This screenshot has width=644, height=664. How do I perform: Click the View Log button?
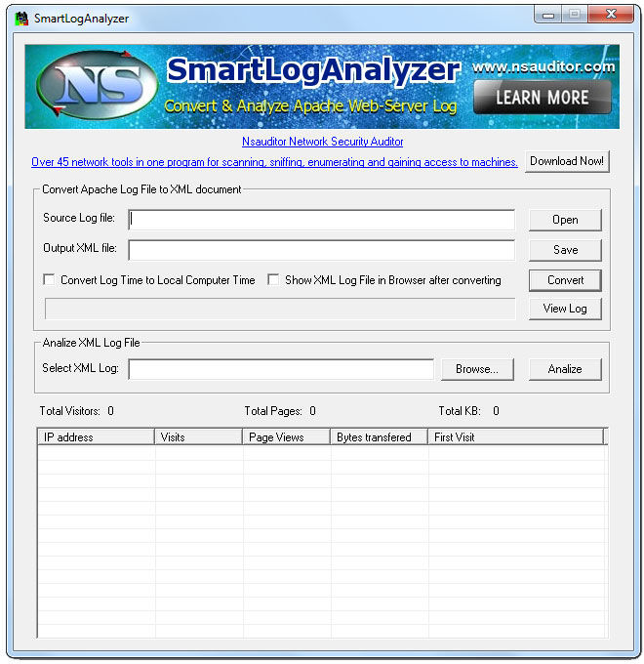click(x=565, y=309)
